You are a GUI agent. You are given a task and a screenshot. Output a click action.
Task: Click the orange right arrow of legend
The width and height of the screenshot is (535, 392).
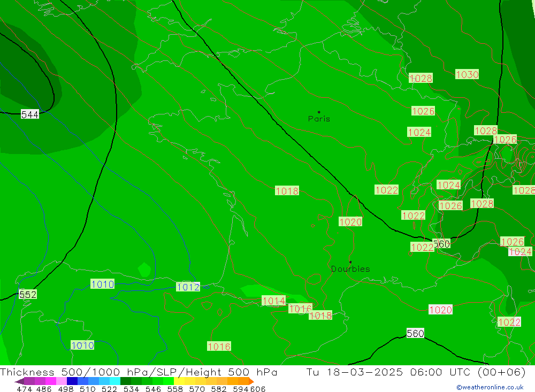[x=251, y=381]
